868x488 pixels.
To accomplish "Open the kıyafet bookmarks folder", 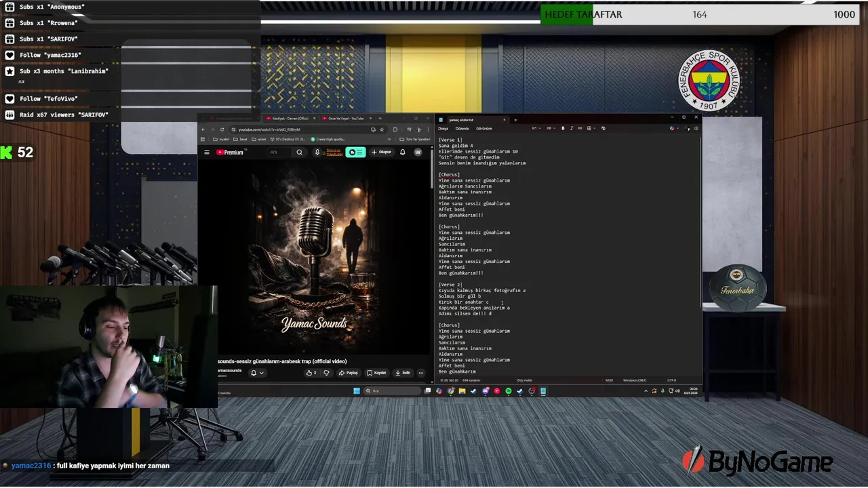I will (221, 139).
